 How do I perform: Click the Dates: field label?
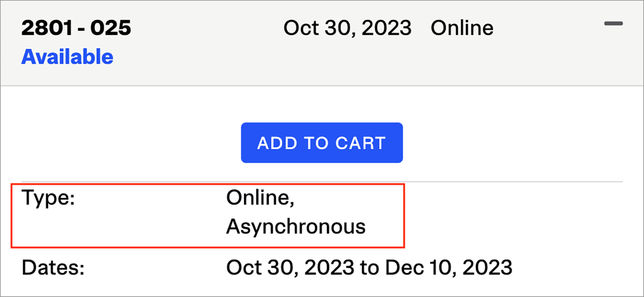52,267
